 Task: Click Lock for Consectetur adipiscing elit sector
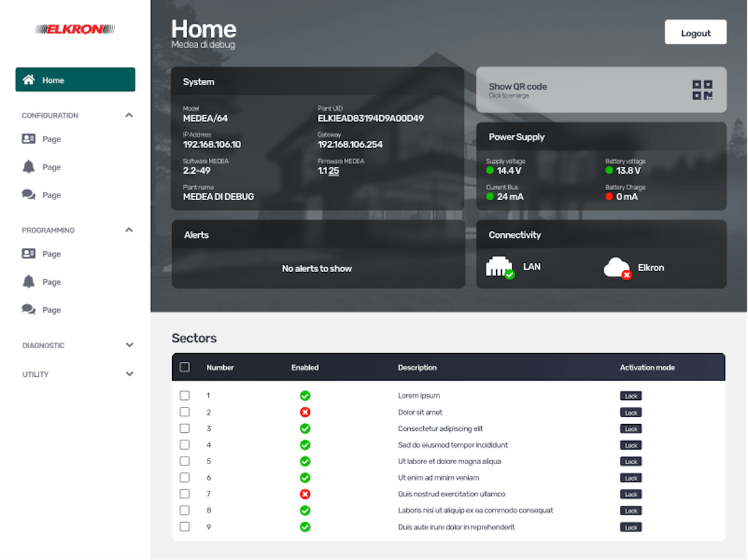click(631, 429)
